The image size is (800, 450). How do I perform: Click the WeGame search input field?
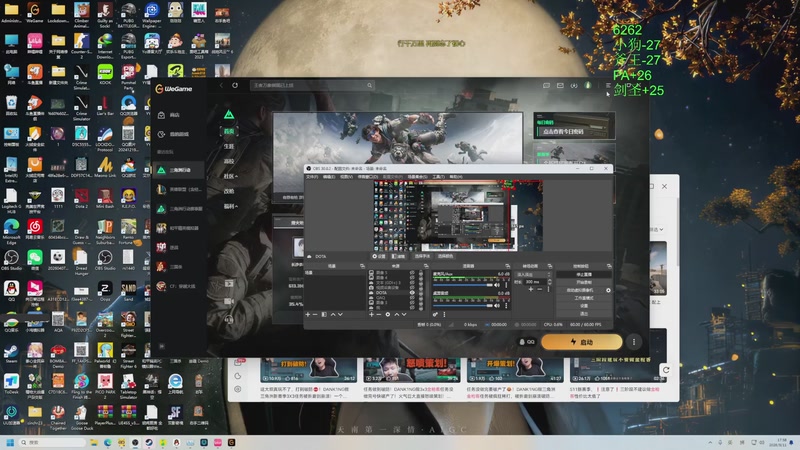pos(312,85)
